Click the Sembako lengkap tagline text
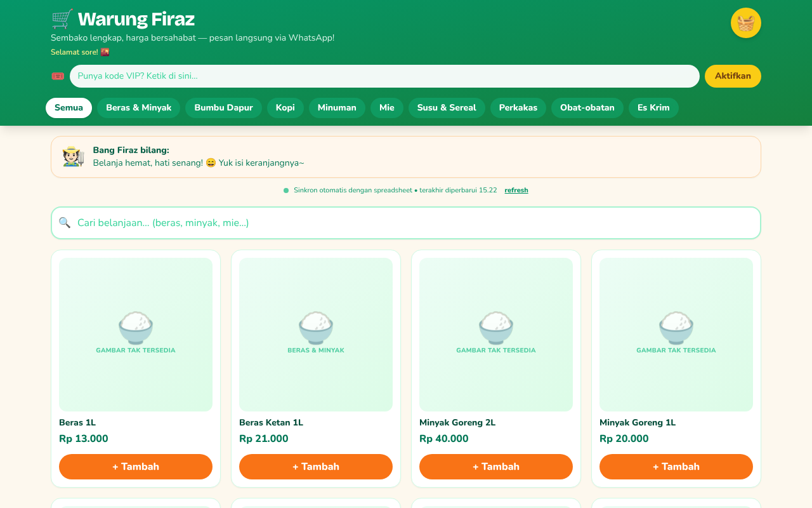This screenshot has height=508, width=812. pos(192,38)
